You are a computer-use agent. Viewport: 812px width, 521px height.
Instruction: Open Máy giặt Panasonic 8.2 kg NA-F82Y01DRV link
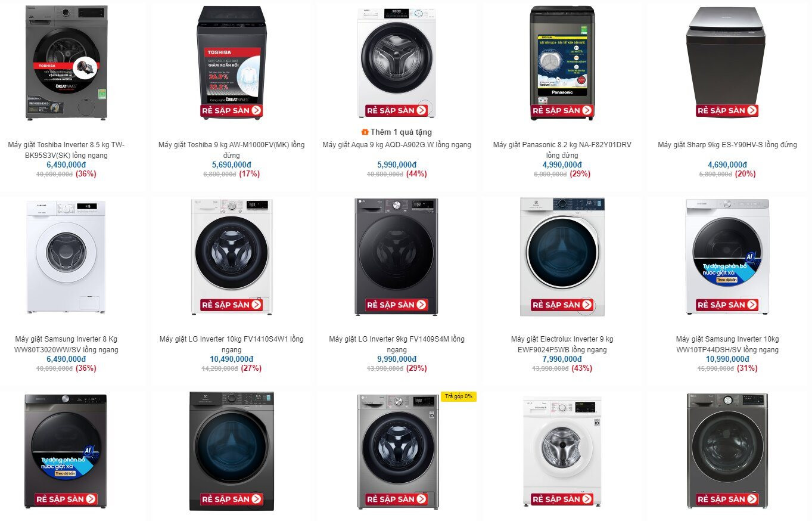(562, 150)
